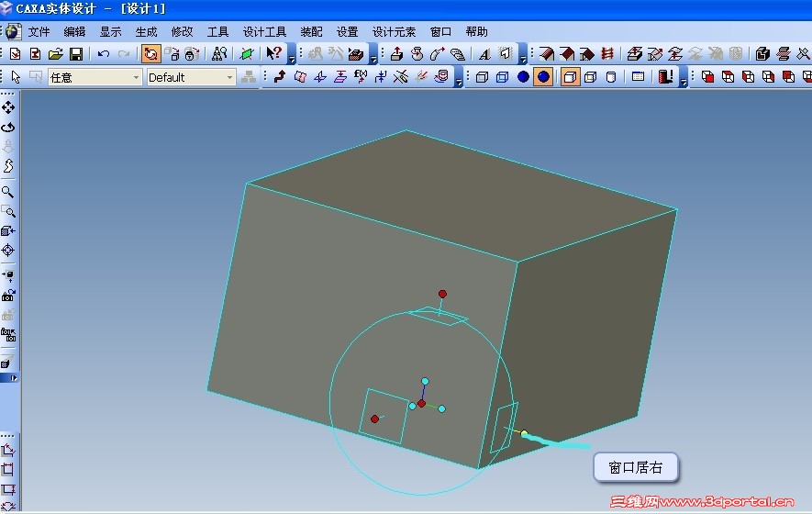Viewport: 812px width, 514px height.
Task: Click the red top handle above the box
Action: pyautogui.click(x=442, y=294)
